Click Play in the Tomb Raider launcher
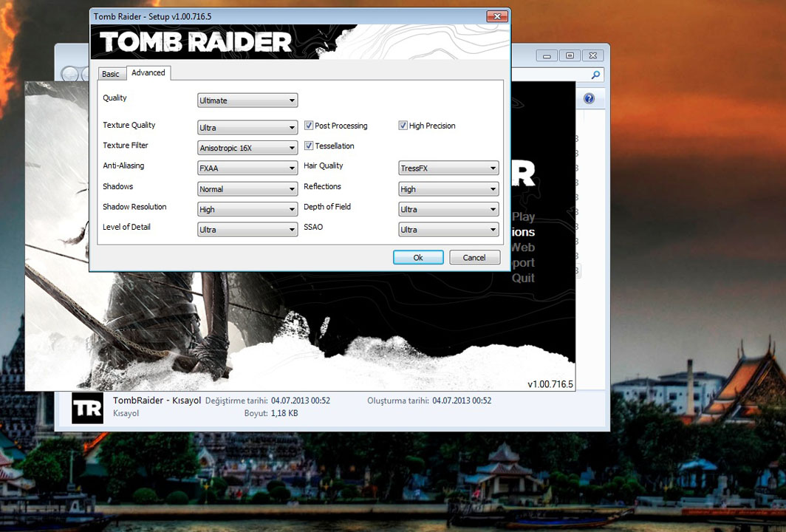This screenshot has height=532, width=786. point(523,216)
